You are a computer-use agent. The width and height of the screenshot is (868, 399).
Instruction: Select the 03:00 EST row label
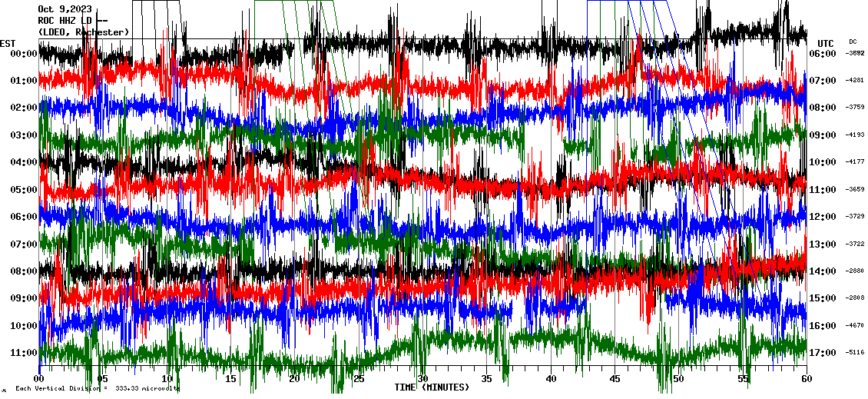pos(23,135)
